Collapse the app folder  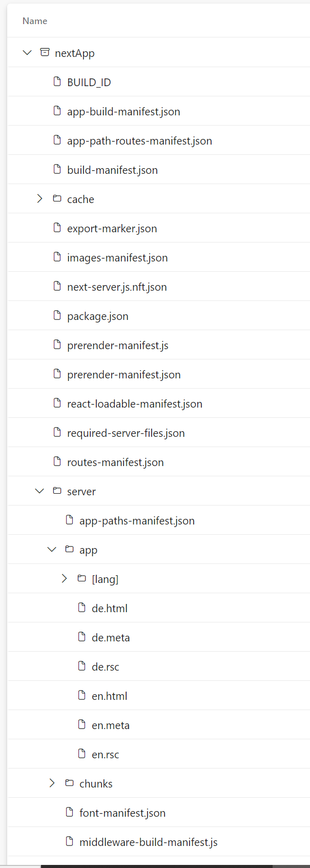click(x=52, y=549)
